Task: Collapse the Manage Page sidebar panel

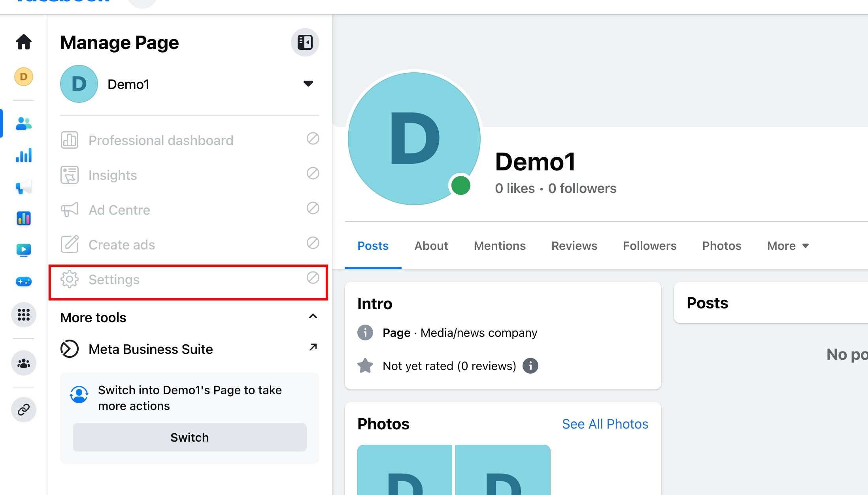Action: [x=305, y=42]
